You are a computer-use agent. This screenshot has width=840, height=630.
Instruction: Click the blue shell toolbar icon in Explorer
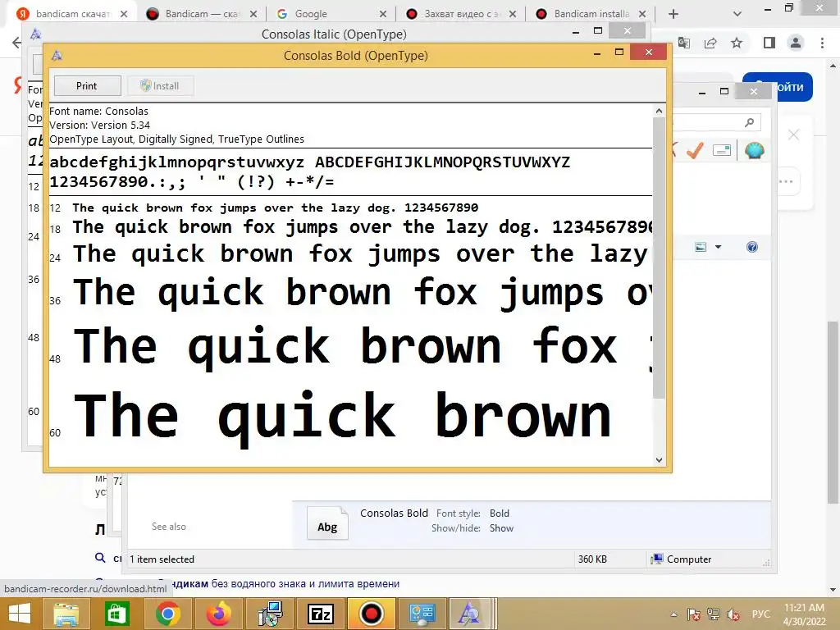(x=755, y=151)
